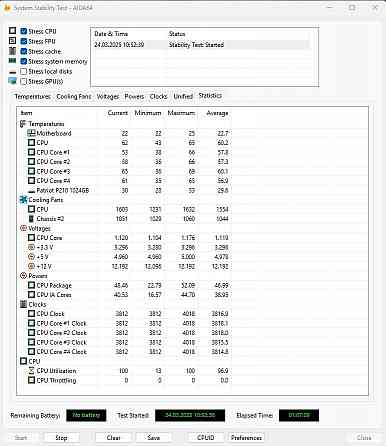Click the AIDA64 title bar app icon

tap(7, 8)
